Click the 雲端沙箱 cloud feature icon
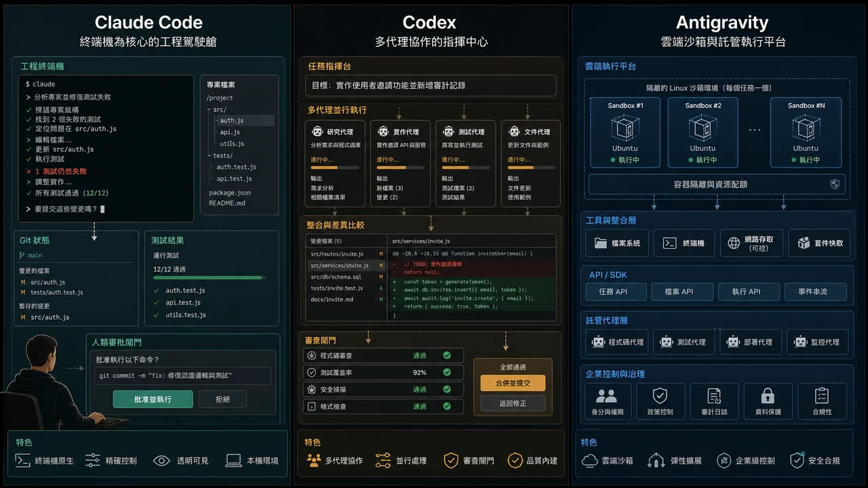 coord(590,460)
